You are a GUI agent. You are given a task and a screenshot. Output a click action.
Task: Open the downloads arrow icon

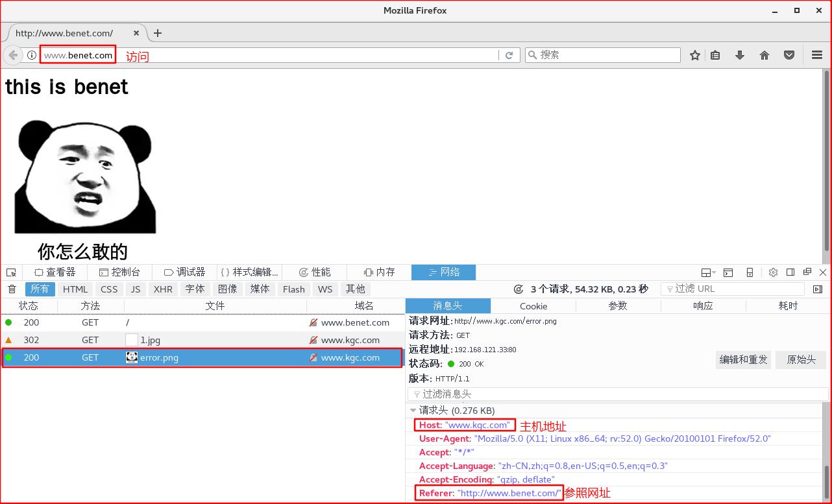(x=740, y=55)
